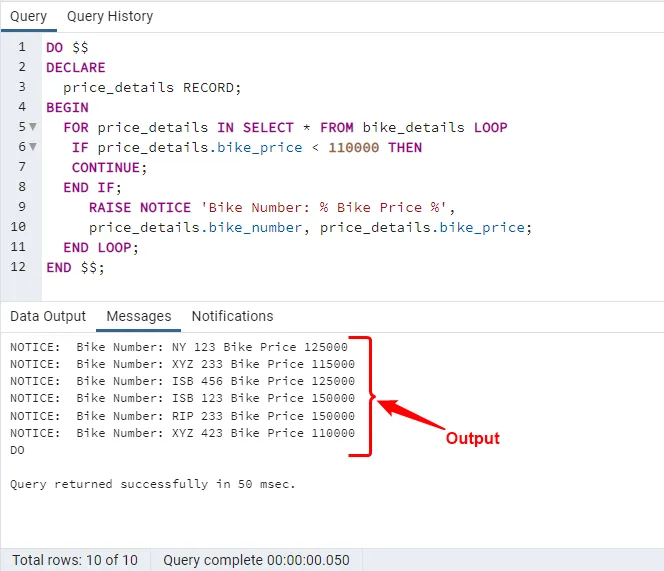Switch to the Query tab
Image resolution: width=664 pixels, height=571 pixels.
(x=28, y=17)
